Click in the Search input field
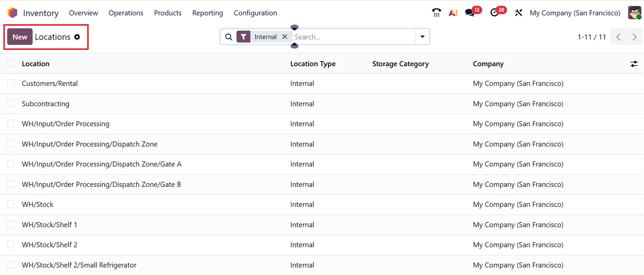 354,37
